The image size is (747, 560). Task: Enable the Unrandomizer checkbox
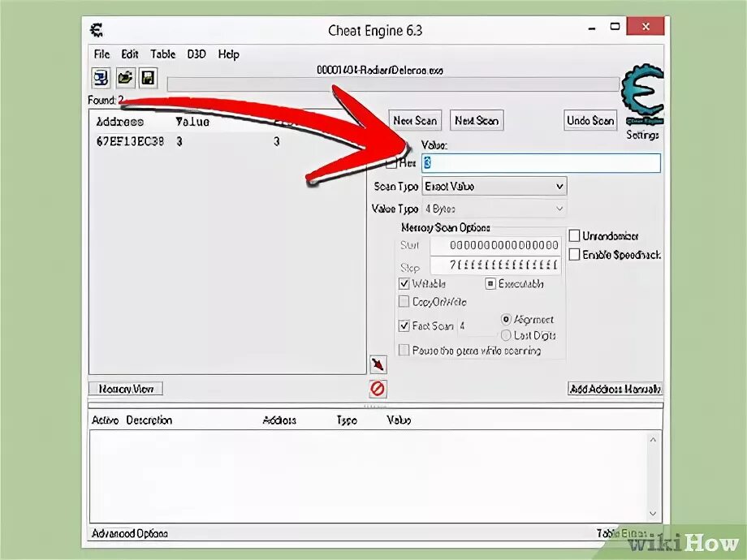pos(575,235)
